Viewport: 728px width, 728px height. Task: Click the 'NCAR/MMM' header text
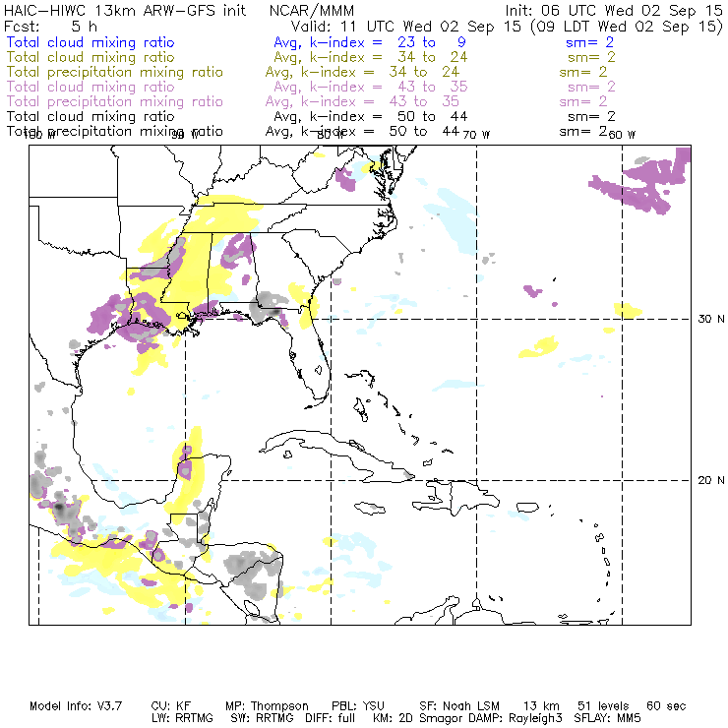click(312, 11)
